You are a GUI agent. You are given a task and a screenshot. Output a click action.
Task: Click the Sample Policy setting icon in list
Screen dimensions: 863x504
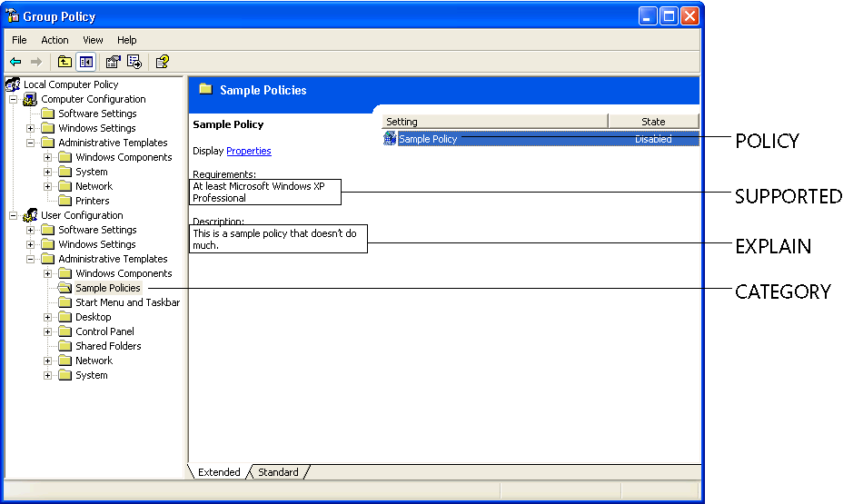[x=390, y=139]
